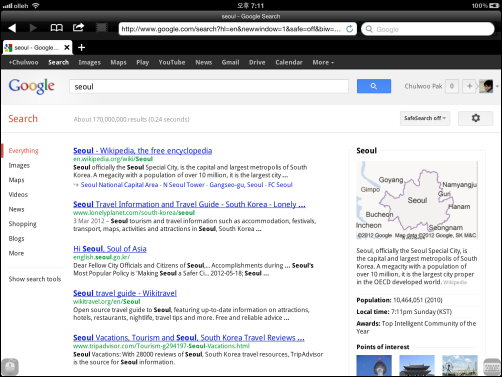Go to Play in the top bar
The height and width of the screenshot is (377, 502).
pyautogui.click(x=142, y=62)
